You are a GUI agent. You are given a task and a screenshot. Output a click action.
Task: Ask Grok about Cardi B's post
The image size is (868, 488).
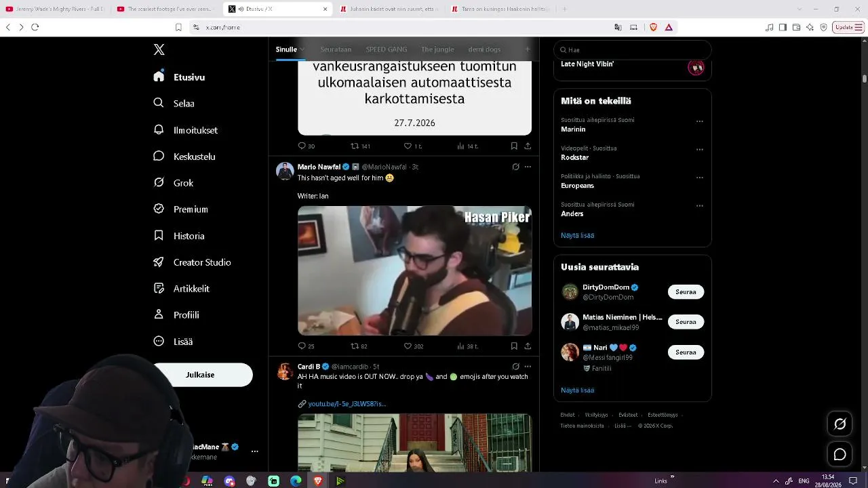pyautogui.click(x=515, y=367)
